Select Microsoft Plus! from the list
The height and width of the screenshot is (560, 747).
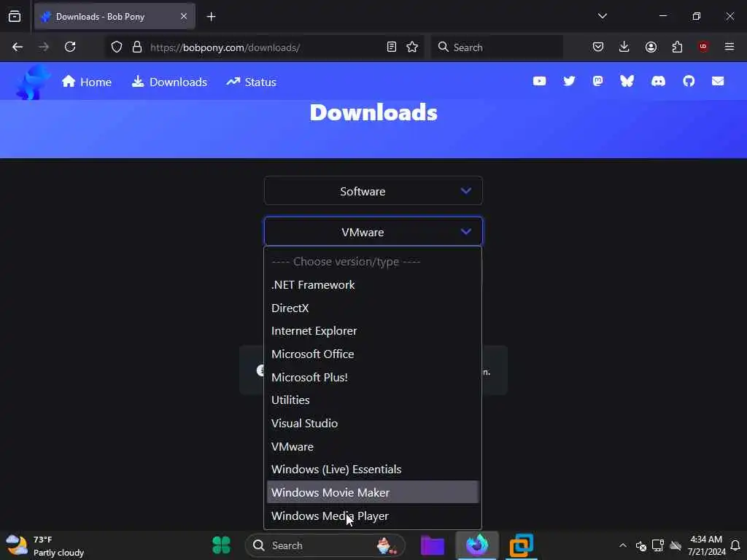373,377
